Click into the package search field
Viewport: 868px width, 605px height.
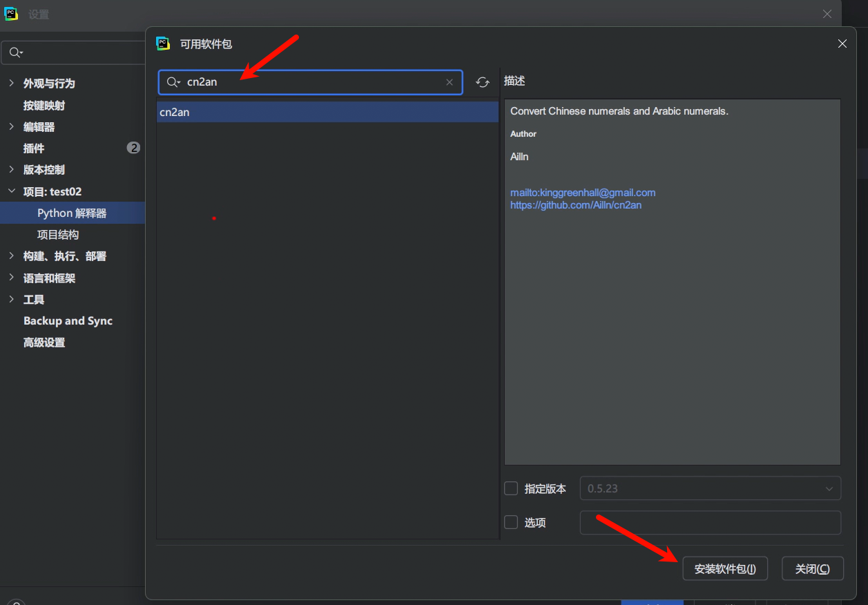[311, 82]
